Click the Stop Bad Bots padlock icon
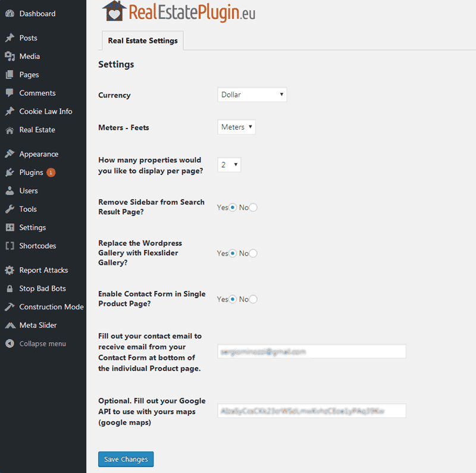The width and height of the screenshot is (476, 473). 10,289
